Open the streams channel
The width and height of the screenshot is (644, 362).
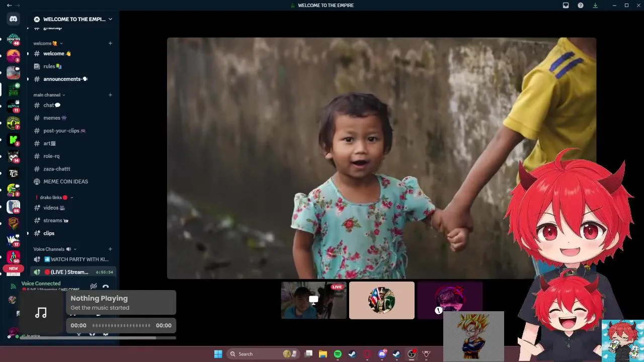(x=73, y=220)
